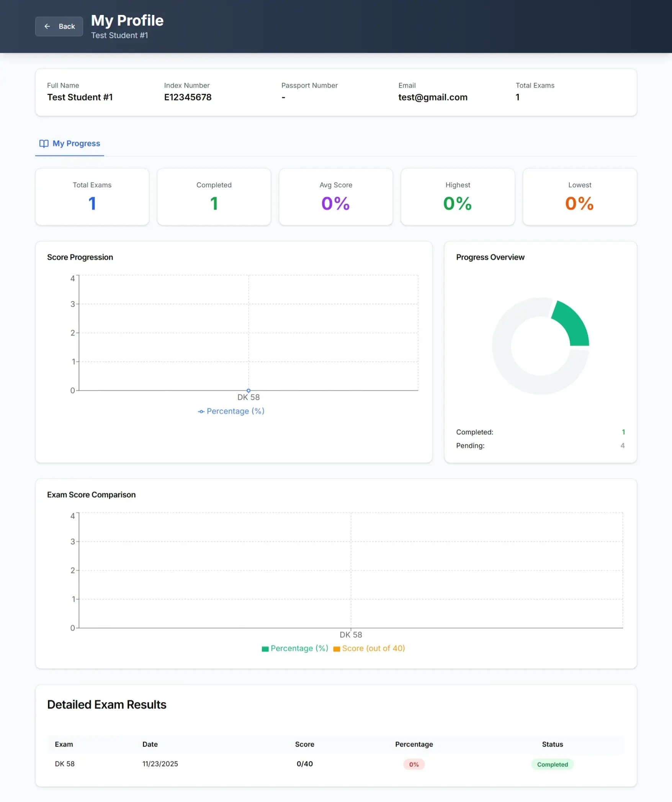Click the Date column header
Image resolution: width=672 pixels, height=802 pixels.
point(150,744)
